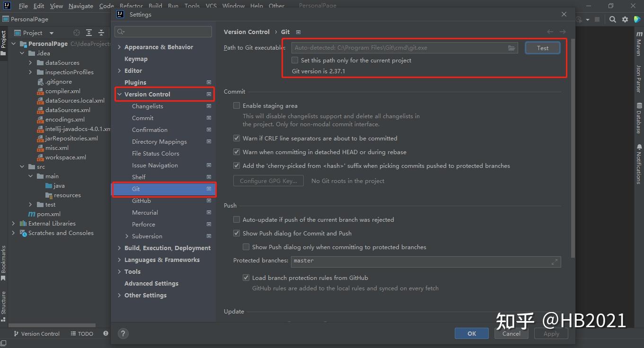This screenshot has width=644, height=348.
Task: Click the Test button for Git executable
Action: click(x=543, y=48)
